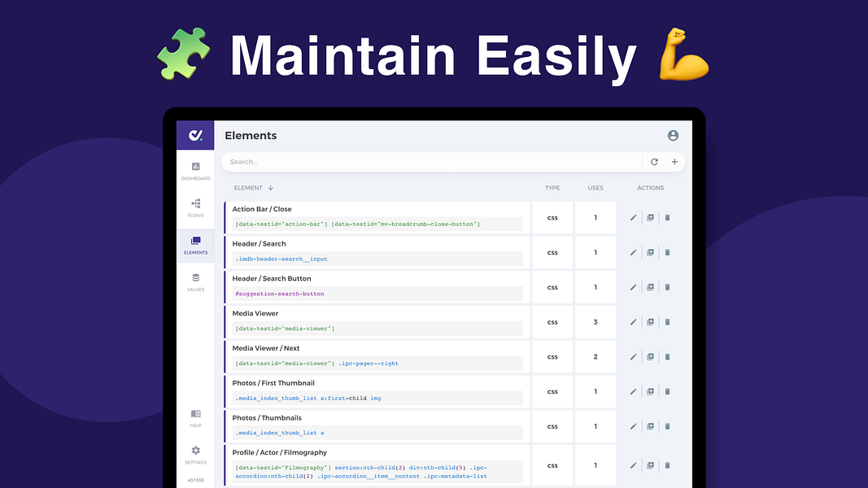Select the Media Viewer row title
Screen dimensions: 868x488
[255, 314]
